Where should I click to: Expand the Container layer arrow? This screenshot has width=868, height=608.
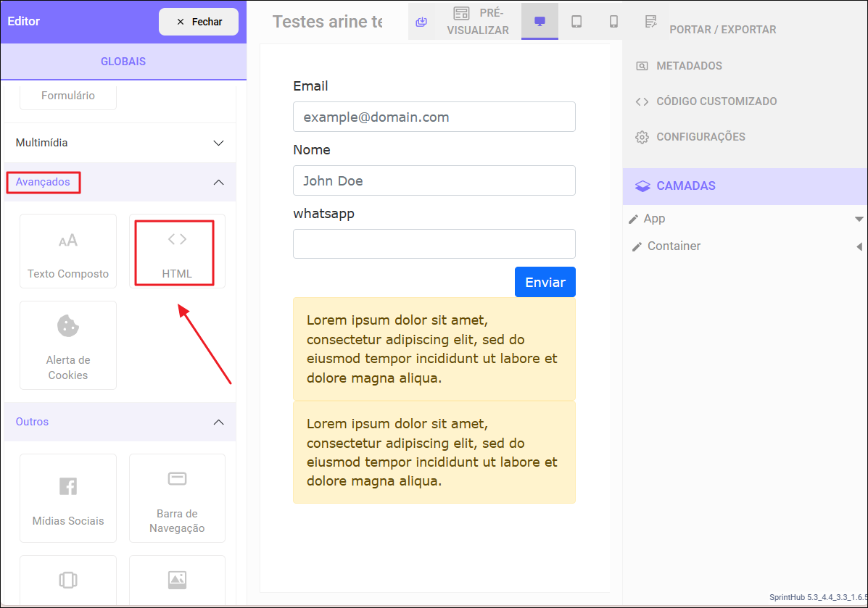tap(859, 246)
